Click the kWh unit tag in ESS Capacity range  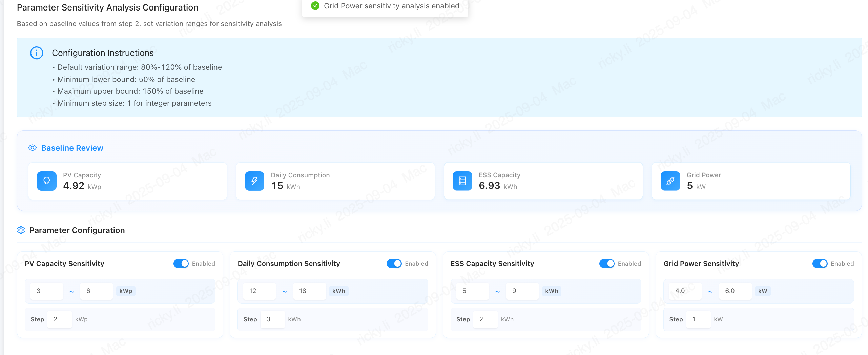point(552,291)
